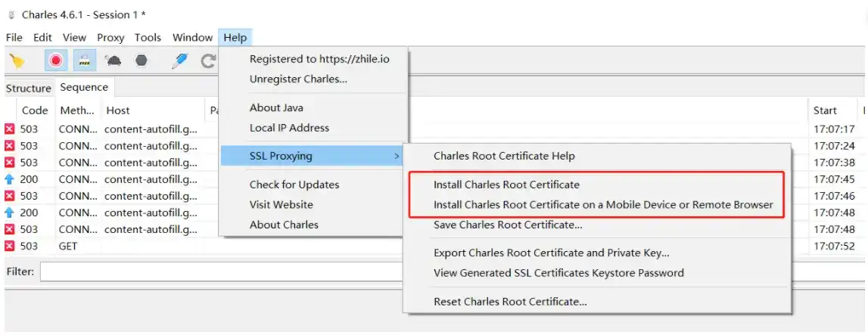Toggle the red Record button
The height and width of the screenshot is (335, 868).
(56, 61)
